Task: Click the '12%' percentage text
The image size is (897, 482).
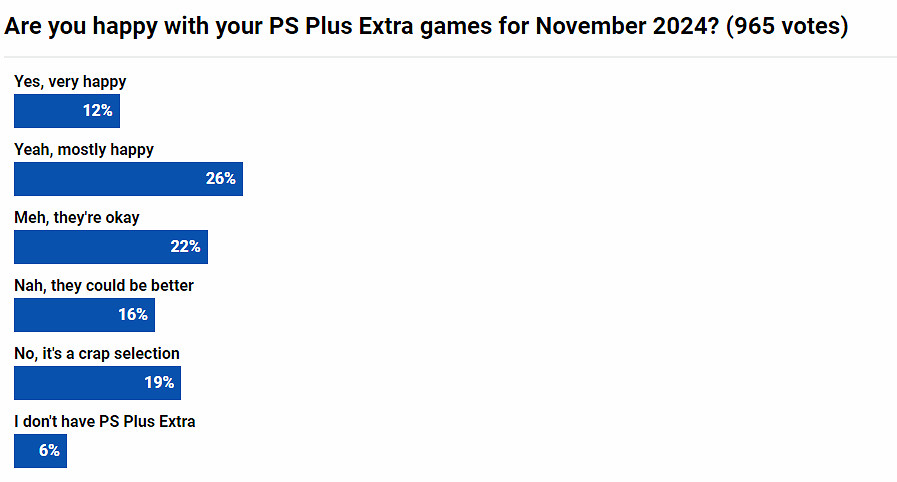Action: 97,111
